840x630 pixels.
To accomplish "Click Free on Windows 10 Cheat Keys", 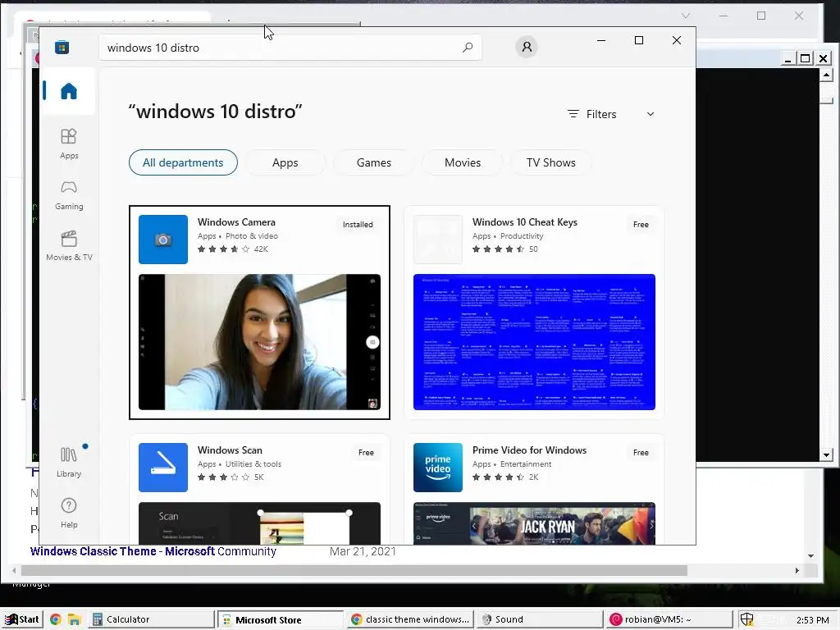I will pyautogui.click(x=641, y=225).
